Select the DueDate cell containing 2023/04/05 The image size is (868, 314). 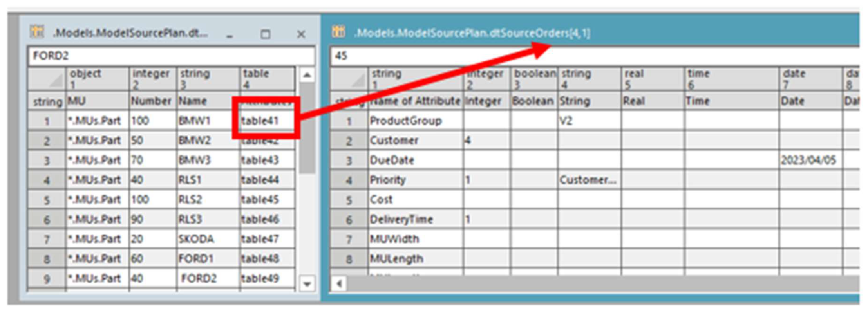[x=809, y=160]
